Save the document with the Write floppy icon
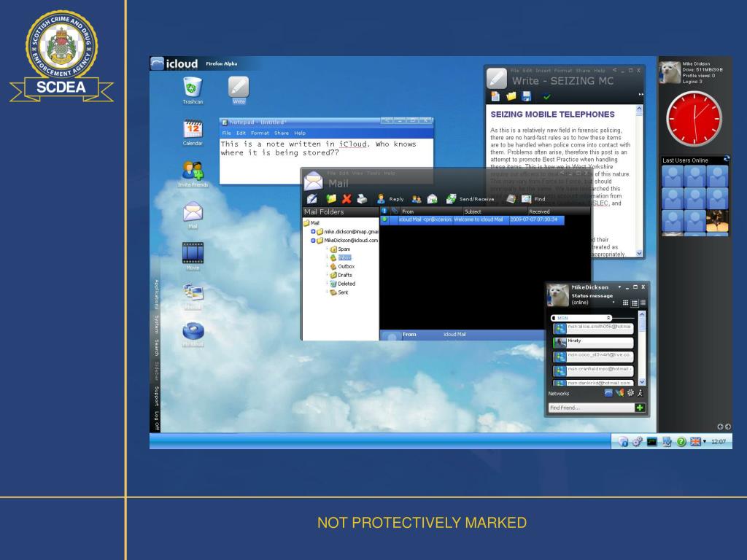 tap(527, 96)
